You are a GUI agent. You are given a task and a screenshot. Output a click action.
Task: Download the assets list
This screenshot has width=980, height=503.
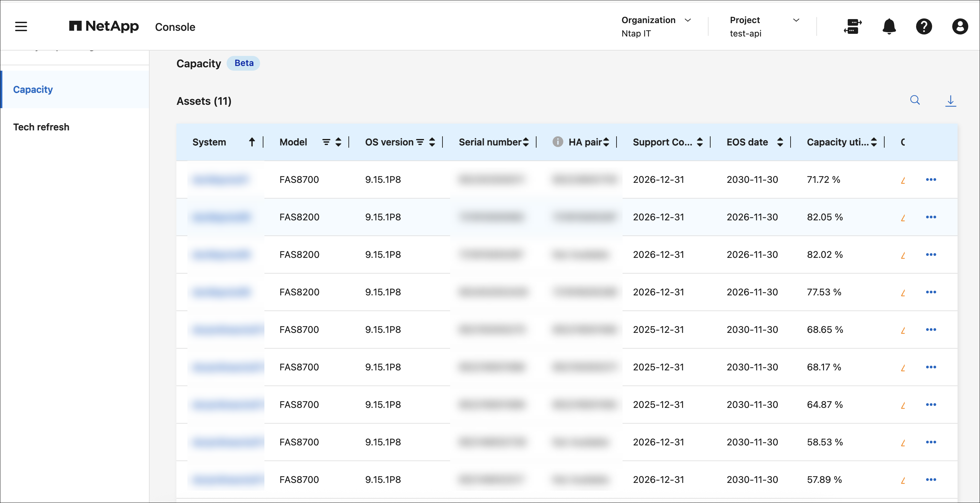(x=950, y=101)
